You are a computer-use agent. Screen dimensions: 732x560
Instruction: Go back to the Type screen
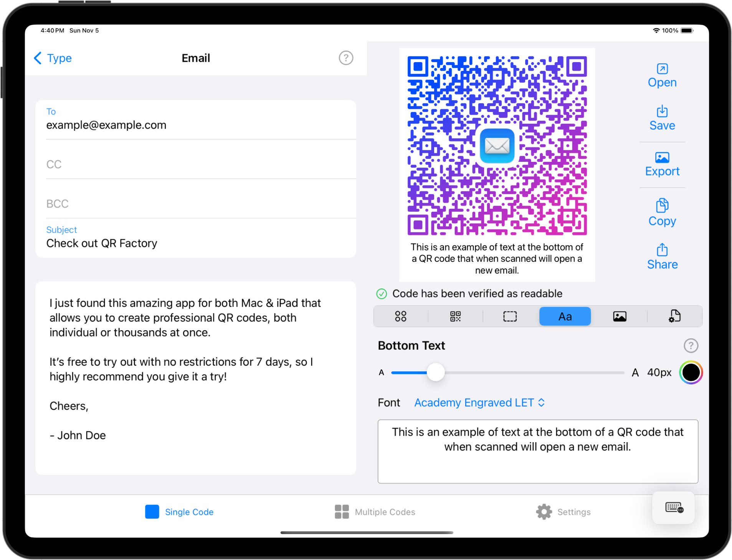(x=53, y=58)
